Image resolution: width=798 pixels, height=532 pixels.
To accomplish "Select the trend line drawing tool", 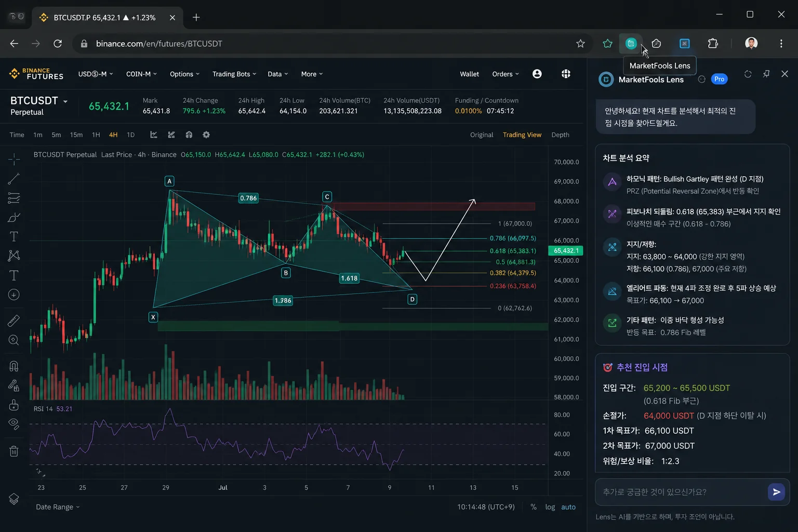I will (14, 179).
